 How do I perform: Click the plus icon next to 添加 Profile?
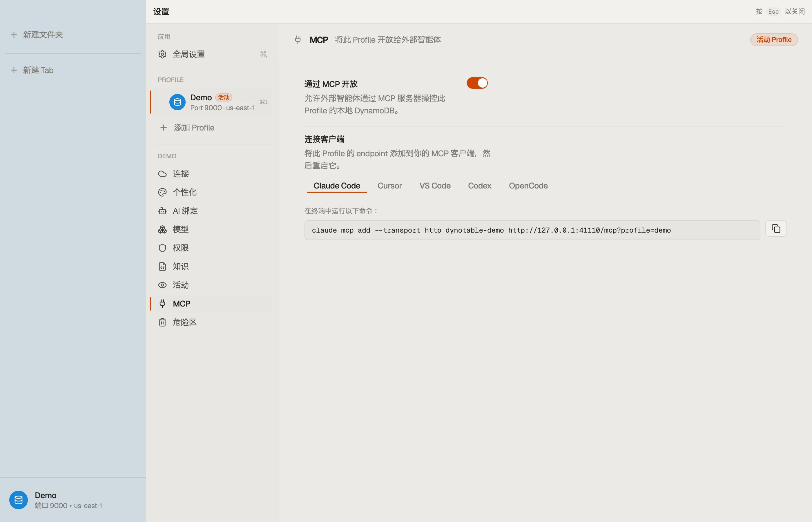(x=163, y=128)
